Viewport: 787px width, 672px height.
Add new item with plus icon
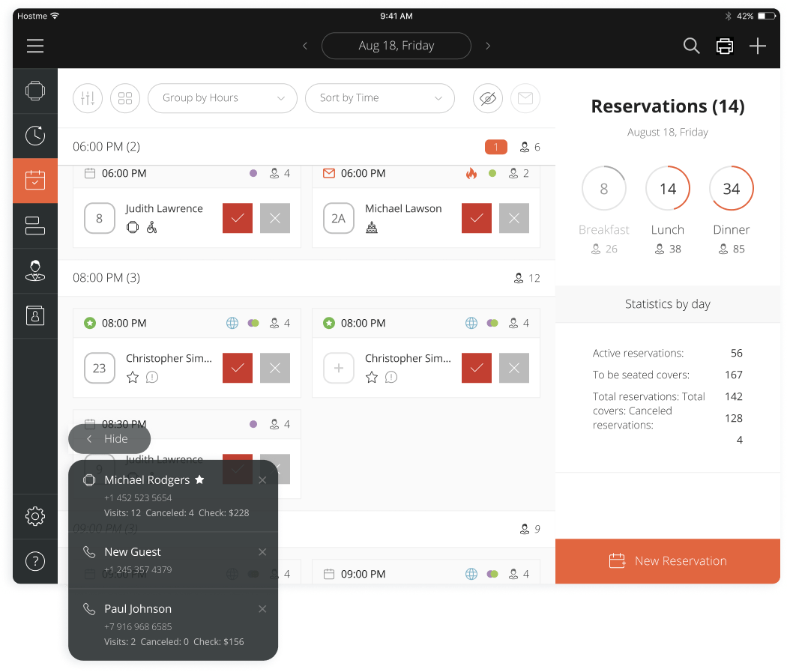[757, 46]
